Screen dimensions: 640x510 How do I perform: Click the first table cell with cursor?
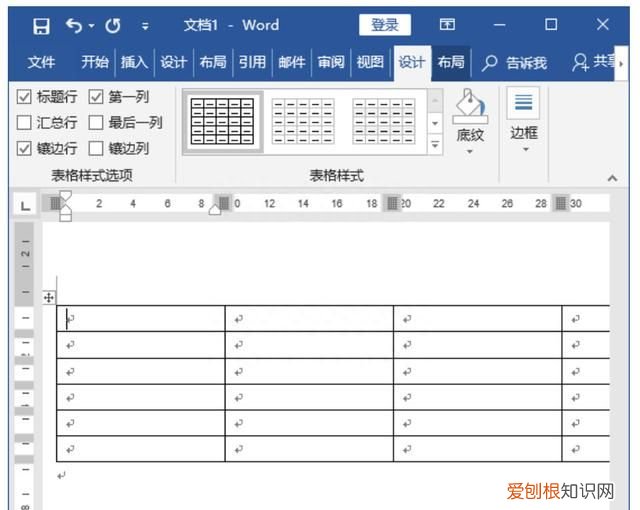point(141,319)
